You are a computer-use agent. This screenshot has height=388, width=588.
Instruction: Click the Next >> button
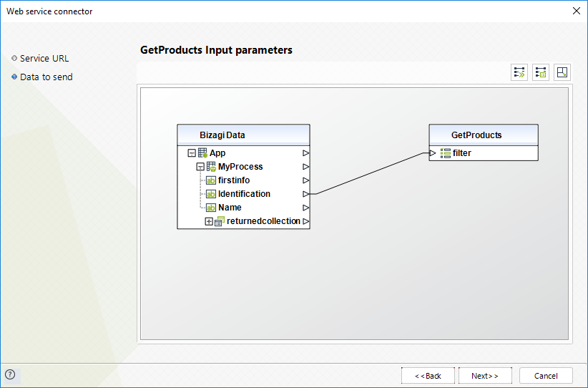tap(485, 376)
